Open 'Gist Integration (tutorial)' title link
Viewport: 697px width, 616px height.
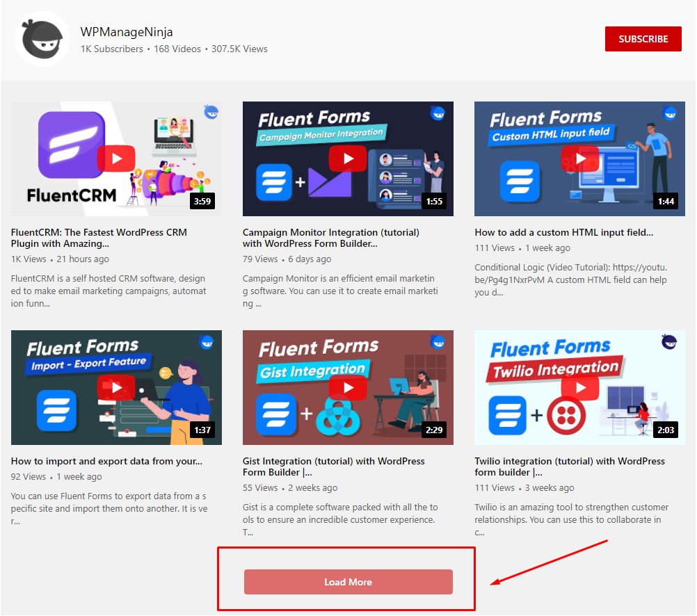point(333,467)
